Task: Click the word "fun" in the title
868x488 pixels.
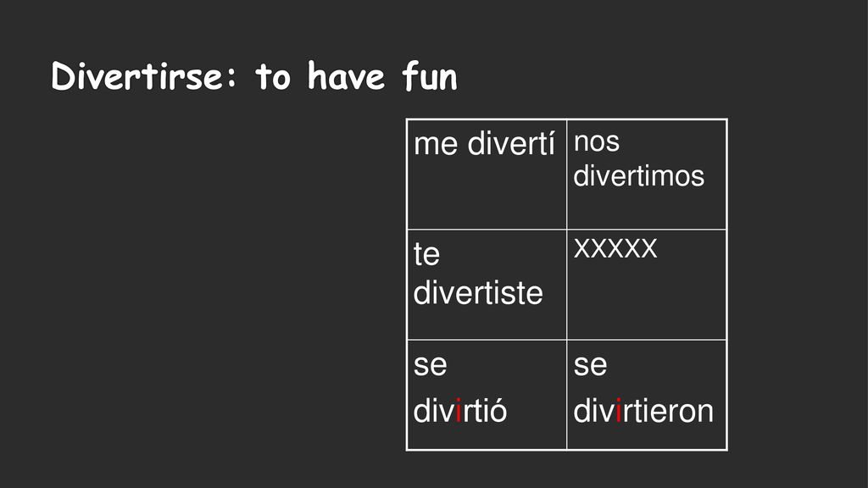Action: click(x=430, y=75)
